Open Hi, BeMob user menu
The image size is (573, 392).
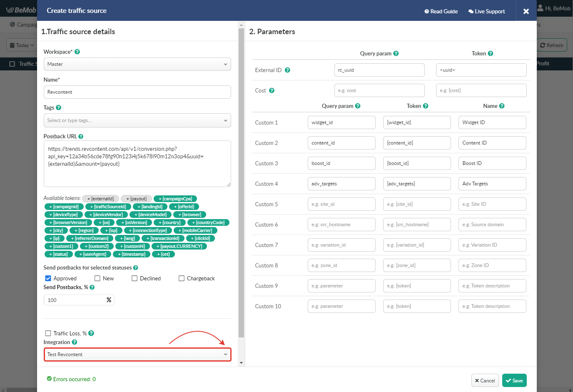[554, 8]
